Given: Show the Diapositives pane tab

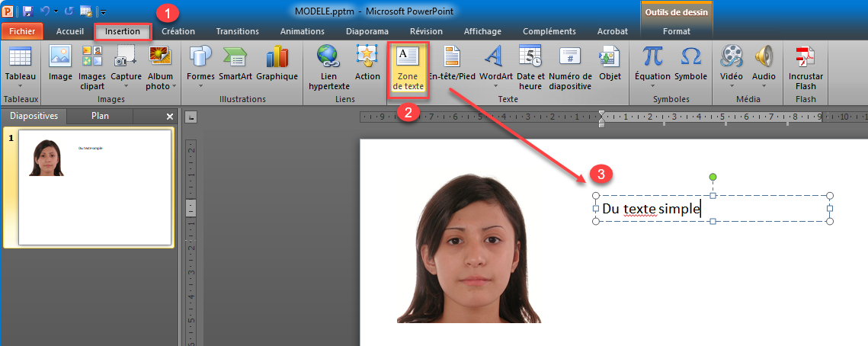Looking at the screenshot, I should tap(34, 117).
